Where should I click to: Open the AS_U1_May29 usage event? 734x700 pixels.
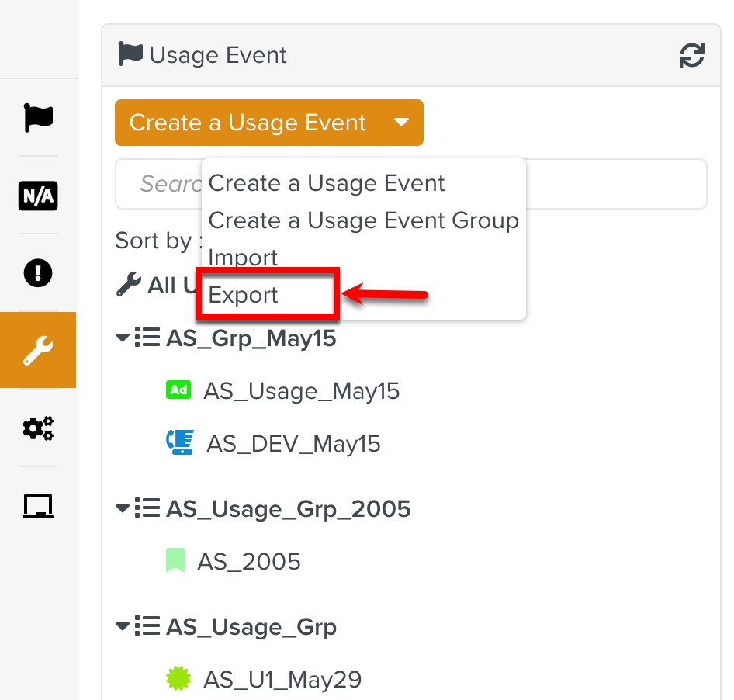tap(282, 680)
